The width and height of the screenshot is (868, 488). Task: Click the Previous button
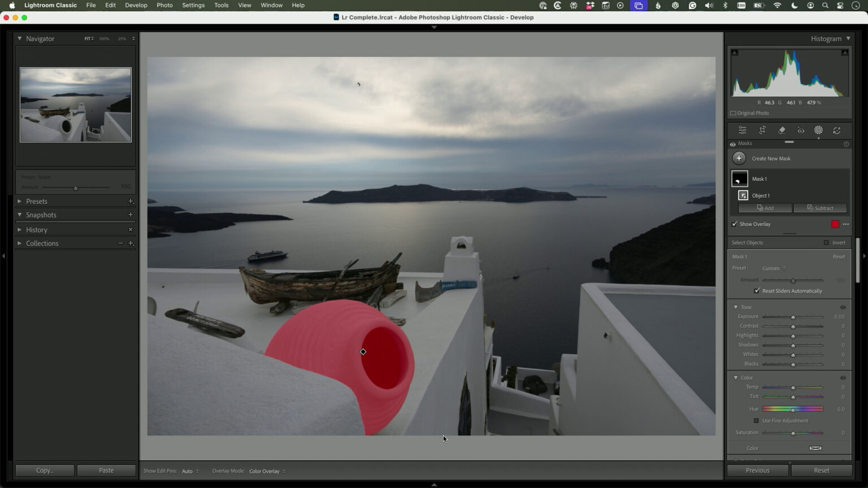point(757,470)
